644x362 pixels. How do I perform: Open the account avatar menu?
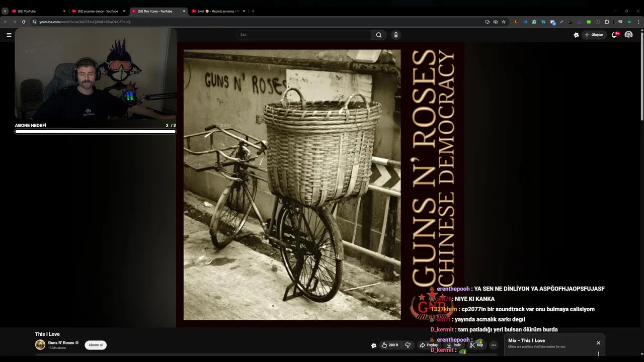pyautogui.click(x=628, y=35)
